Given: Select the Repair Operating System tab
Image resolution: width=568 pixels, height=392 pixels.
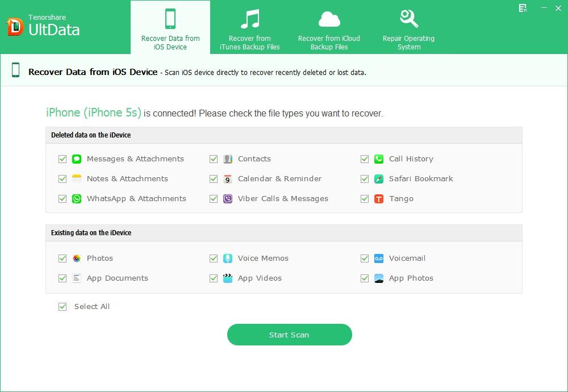Looking at the screenshot, I should 408,27.
